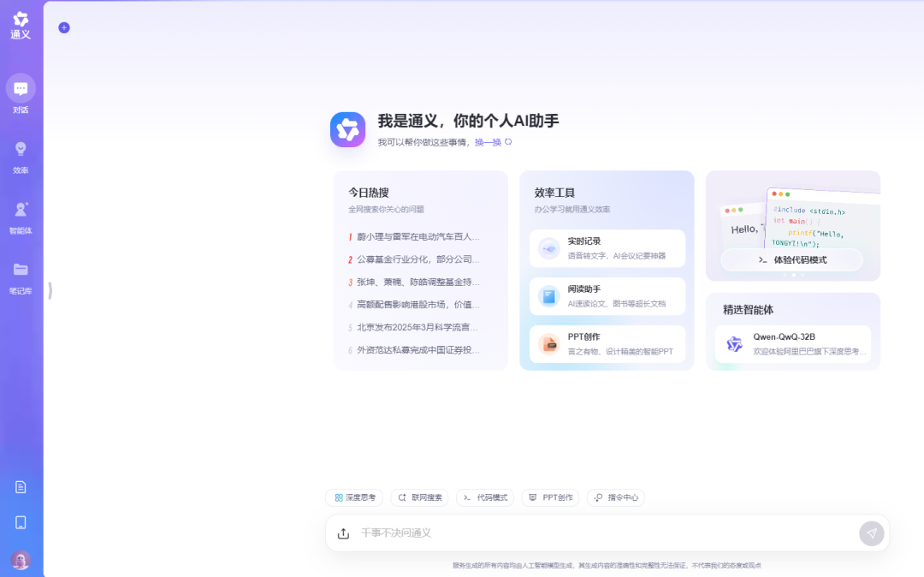
Task: Click the 今日热搜 heading
Action: pyautogui.click(x=368, y=193)
